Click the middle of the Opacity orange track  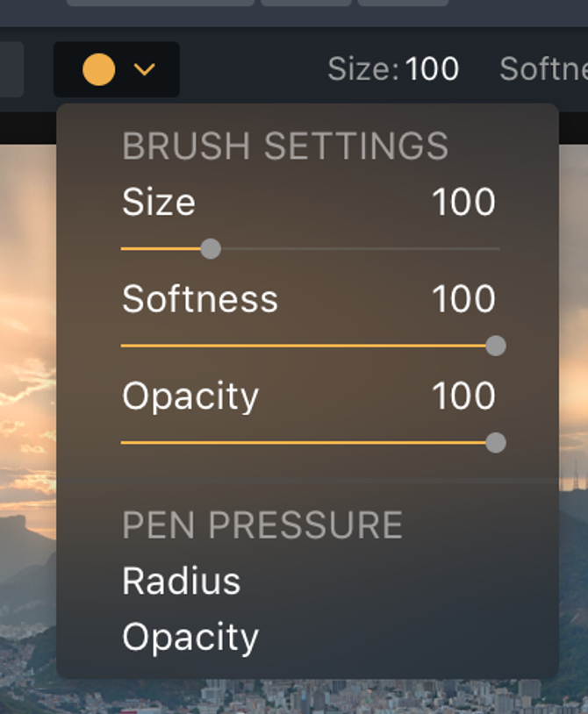tap(304, 443)
